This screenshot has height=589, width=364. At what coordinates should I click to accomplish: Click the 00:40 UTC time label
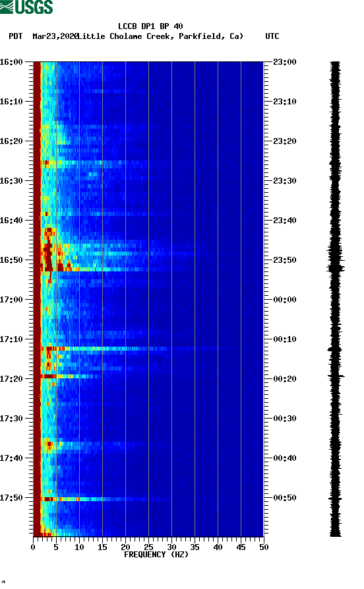point(285,458)
